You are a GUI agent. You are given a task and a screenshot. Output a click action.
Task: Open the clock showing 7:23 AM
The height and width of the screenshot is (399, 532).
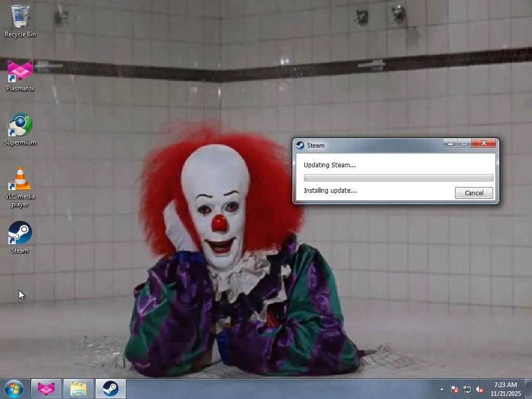[505, 389]
